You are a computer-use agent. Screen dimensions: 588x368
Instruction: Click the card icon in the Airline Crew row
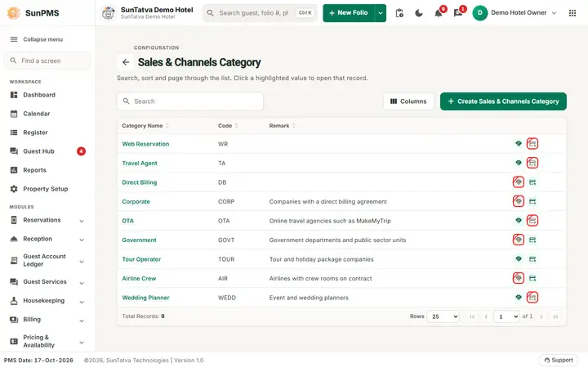point(532,278)
